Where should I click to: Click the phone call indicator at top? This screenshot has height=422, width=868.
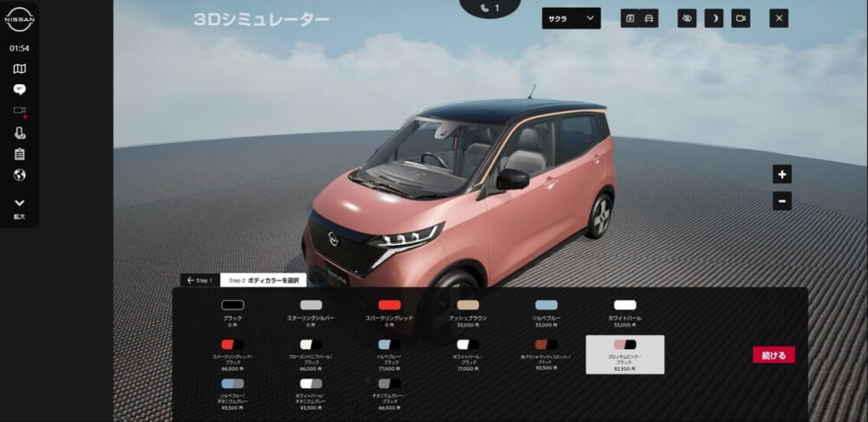pyautogui.click(x=490, y=9)
